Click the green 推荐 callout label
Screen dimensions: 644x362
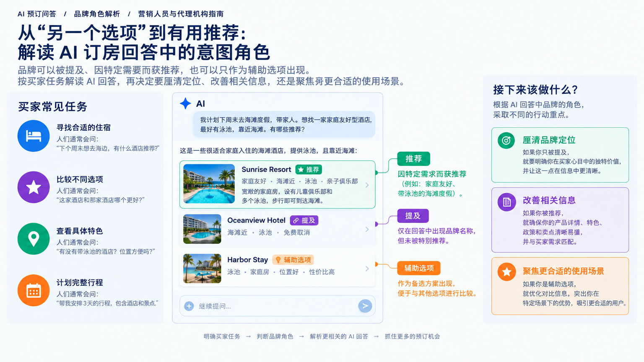coord(414,159)
